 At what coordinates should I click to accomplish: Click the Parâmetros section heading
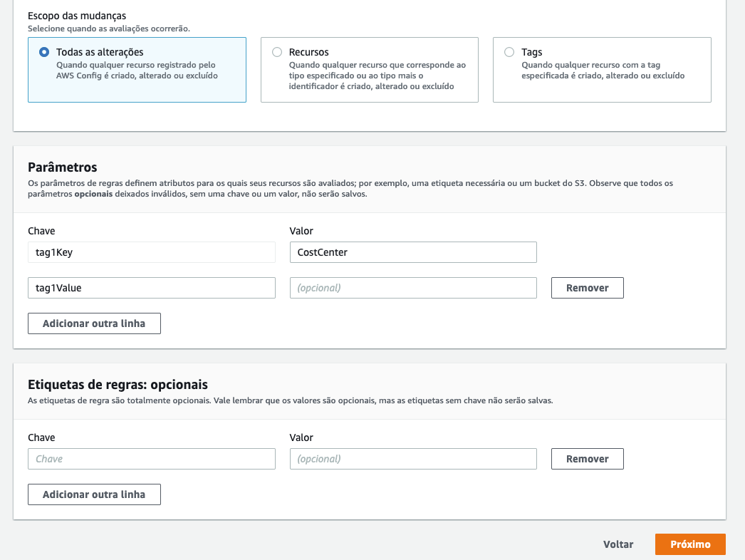tap(62, 167)
